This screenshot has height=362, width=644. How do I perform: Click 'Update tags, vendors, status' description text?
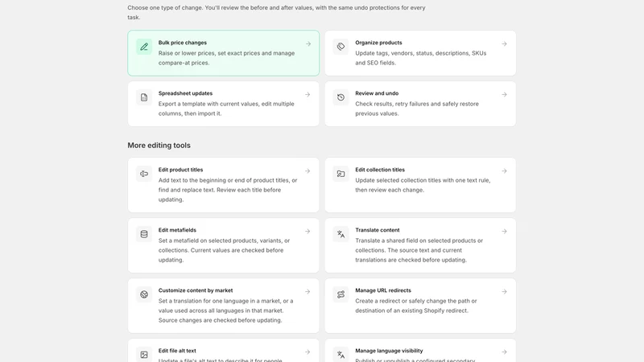tap(420, 58)
